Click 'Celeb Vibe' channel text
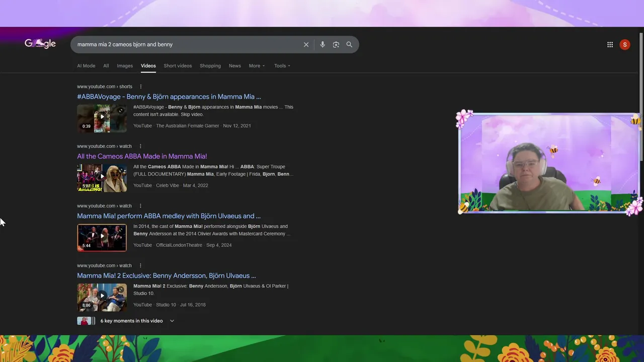Screen dimensions: 644x362 pos(168,186)
